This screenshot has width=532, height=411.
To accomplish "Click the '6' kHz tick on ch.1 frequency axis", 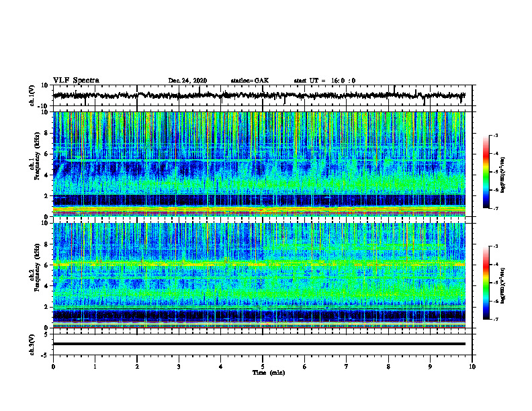I will 46,154.
